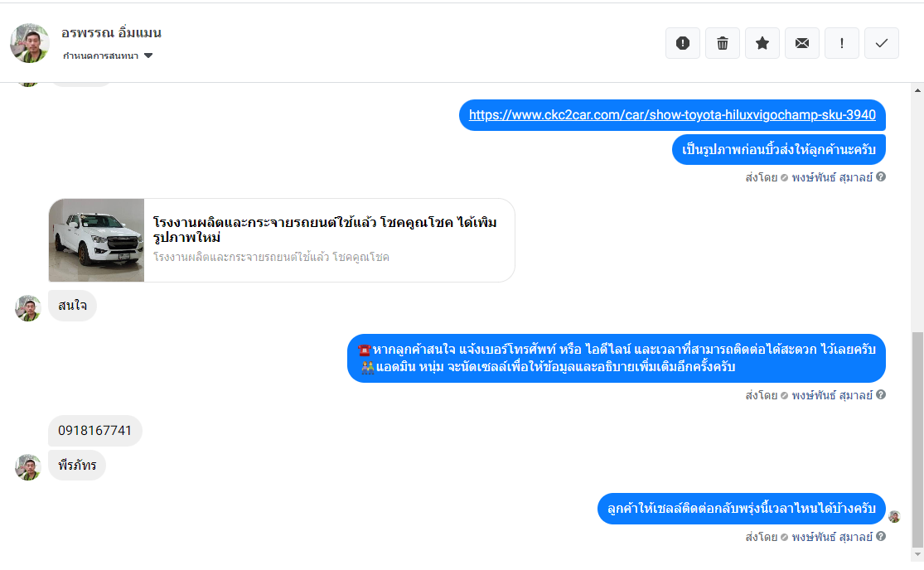
Task: Flag conversation with the exclamation mark icon
Action: click(x=841, y=43)
